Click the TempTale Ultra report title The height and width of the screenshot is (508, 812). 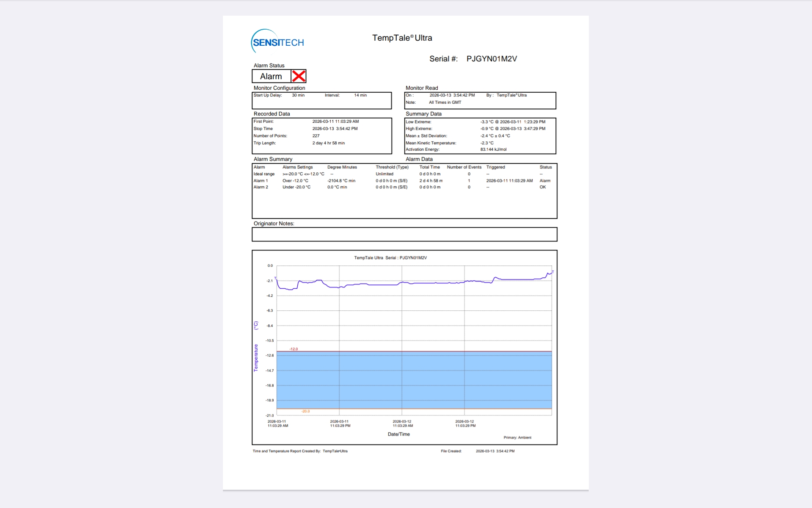(x=402, y=38)
